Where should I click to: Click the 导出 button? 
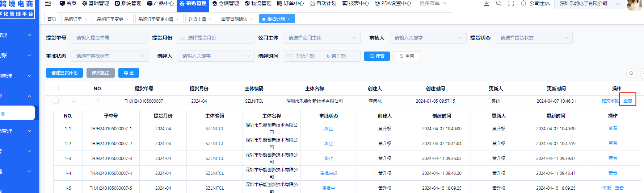pos(129,73)
